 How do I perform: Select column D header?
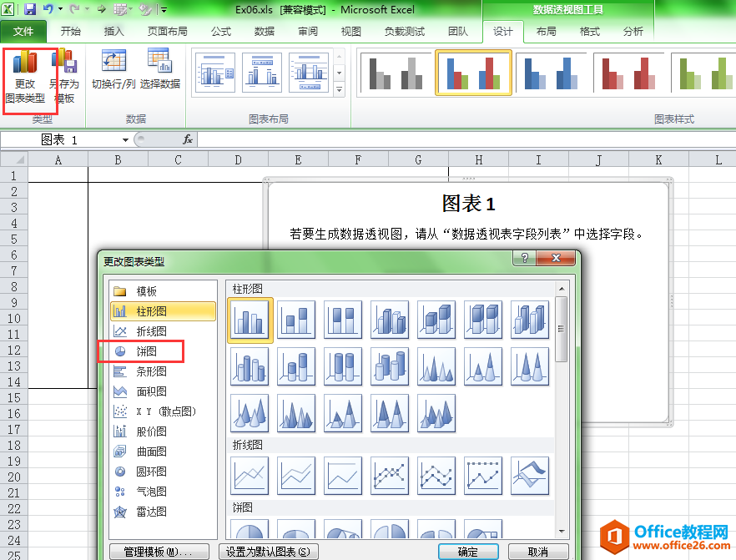pos(239,160)
